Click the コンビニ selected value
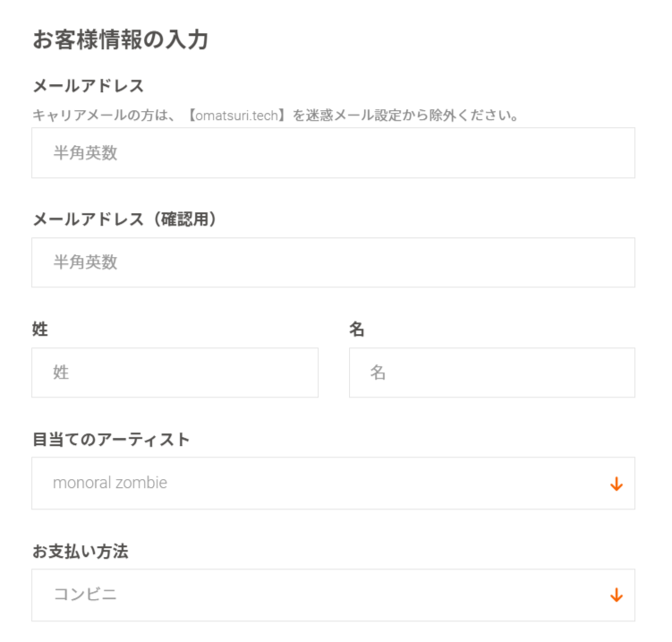Screen dimensions: 672x642 coord(85,595)
